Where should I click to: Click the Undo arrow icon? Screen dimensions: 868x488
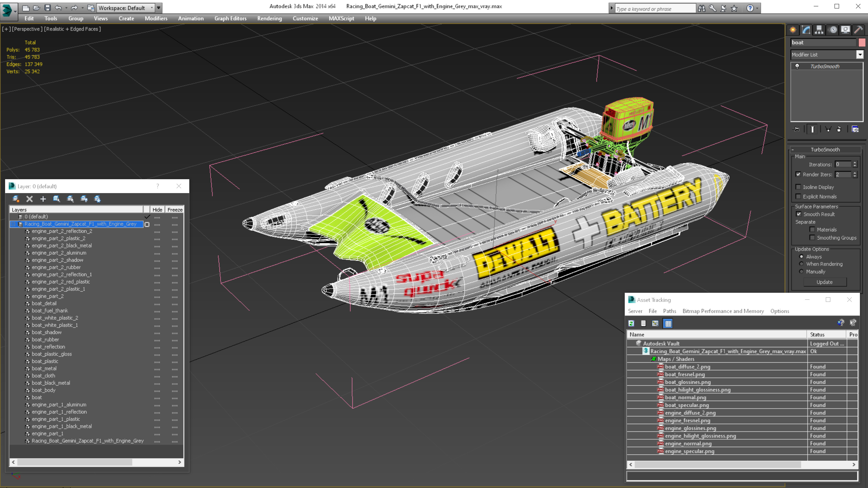tap(59, 8)
